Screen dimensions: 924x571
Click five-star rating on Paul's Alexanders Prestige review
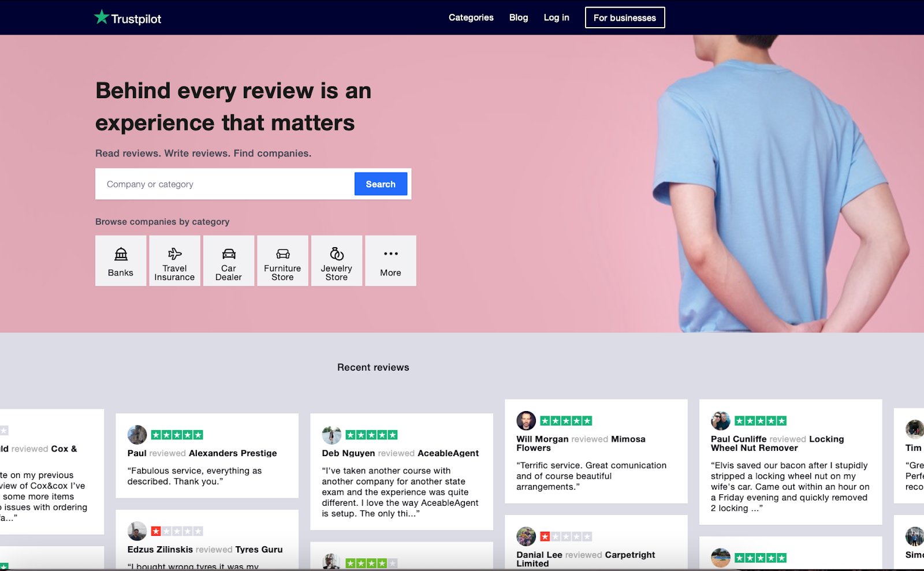pos(177,435)
